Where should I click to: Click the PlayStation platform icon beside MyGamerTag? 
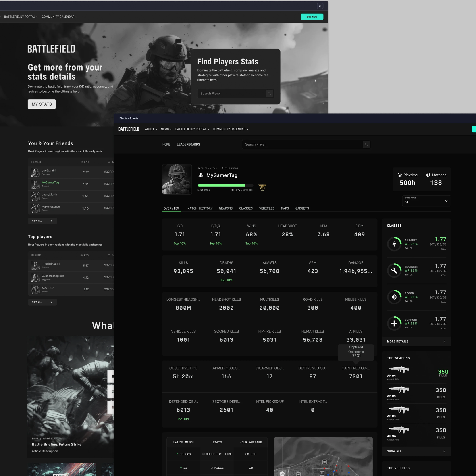point(201,175)
